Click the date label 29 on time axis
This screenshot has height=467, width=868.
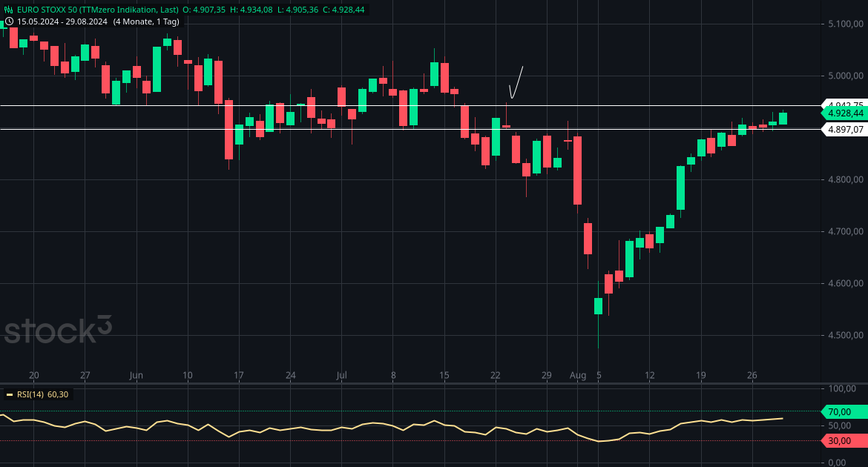[x=546, y=375]
